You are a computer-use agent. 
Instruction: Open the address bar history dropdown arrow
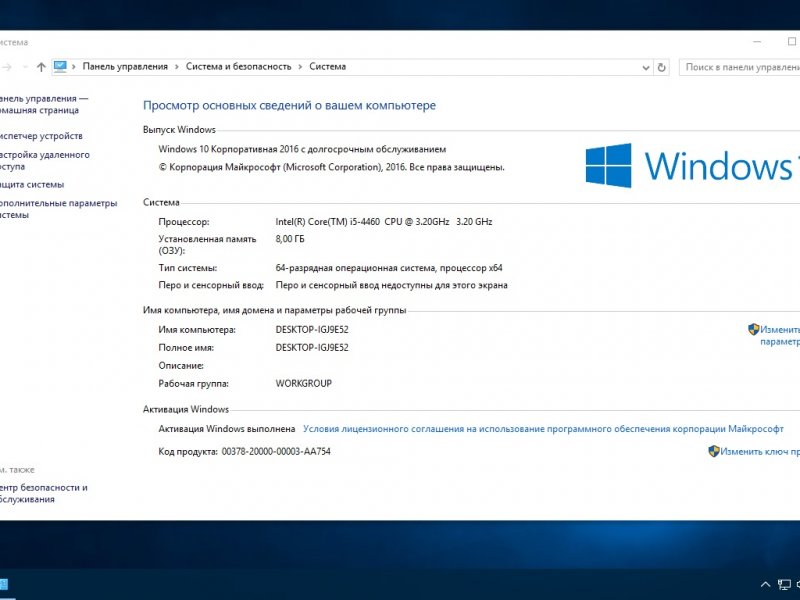(x=645, y=67)
